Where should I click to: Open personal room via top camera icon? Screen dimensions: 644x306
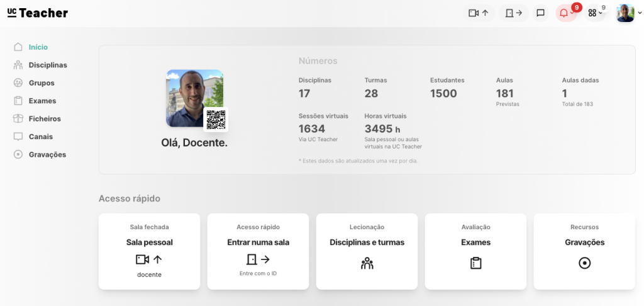pos(479,13)
